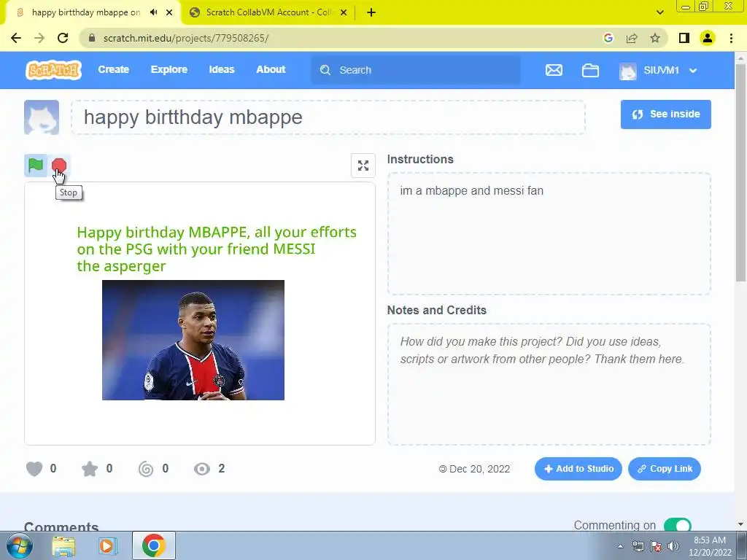
Task: Click the project author avatar thumbnail
Action: click(x=42, y=117)
